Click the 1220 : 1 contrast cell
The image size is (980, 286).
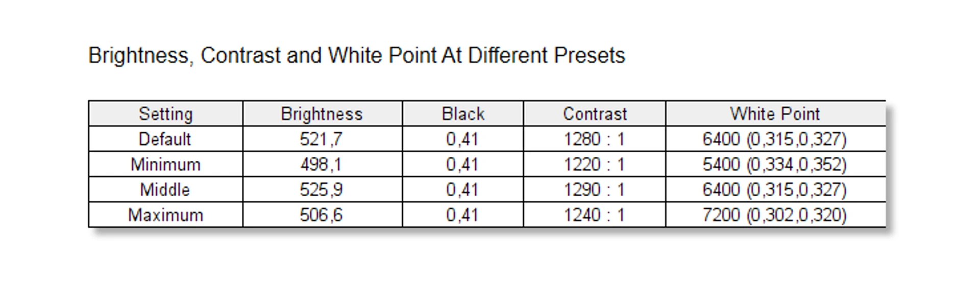[x=594, y=164]
